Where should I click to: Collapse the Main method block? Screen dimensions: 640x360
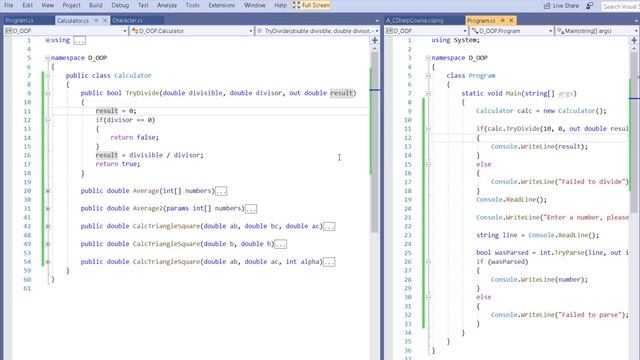[x=428, y=93]
